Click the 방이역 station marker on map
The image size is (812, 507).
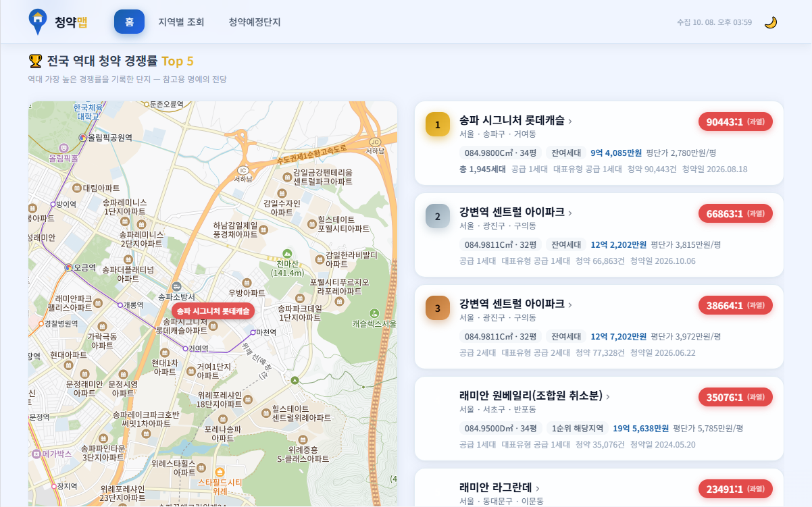point(53,204)
